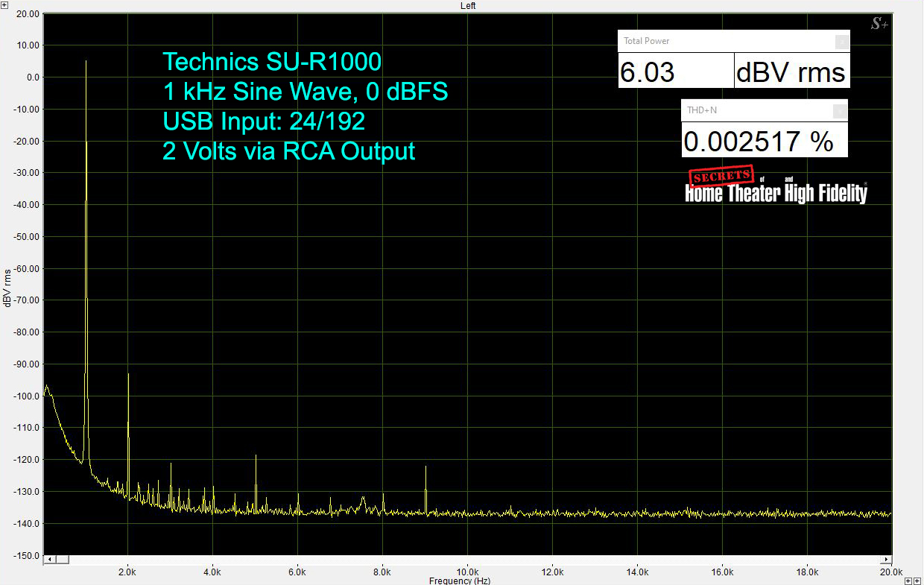Click the "Total Power" panel title
Image resolution: width=924 pixels, height=585 pixels.
646,41
